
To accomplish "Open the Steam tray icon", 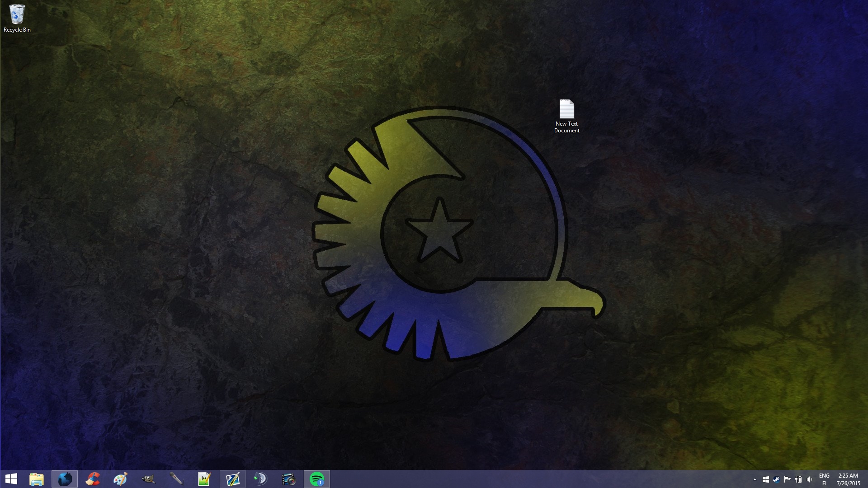I will tap(776, 479).
